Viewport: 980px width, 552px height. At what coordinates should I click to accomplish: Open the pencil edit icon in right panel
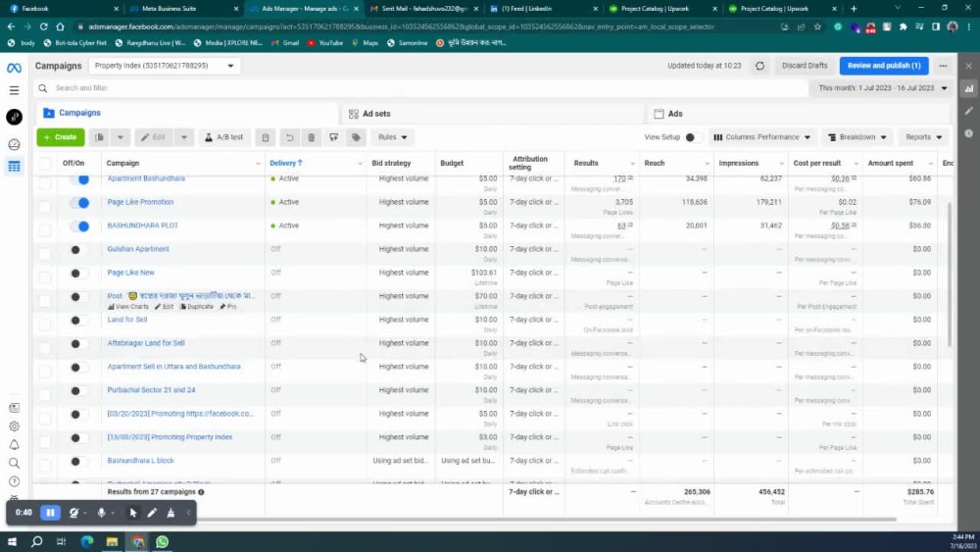969,111
